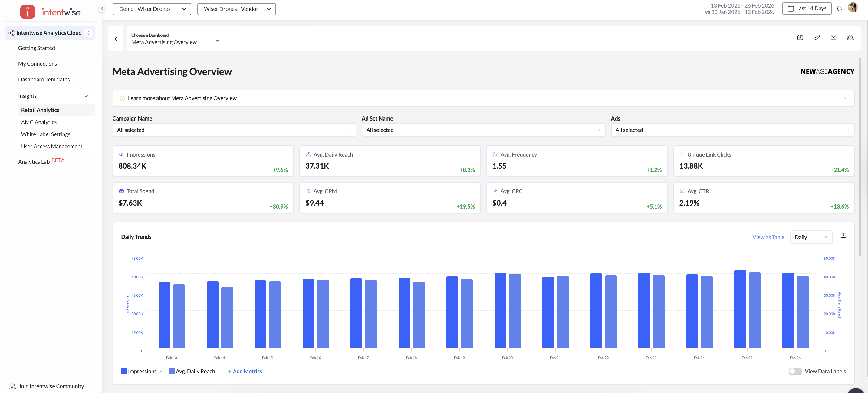Download the Daily Trends chart

tap(843, 236)
